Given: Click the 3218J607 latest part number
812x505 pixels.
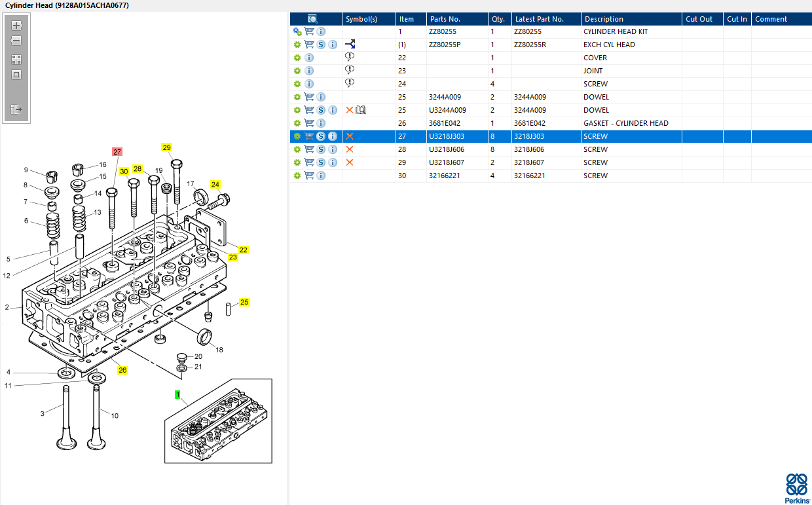Looking at the screenshot, I should click(529, 162).
